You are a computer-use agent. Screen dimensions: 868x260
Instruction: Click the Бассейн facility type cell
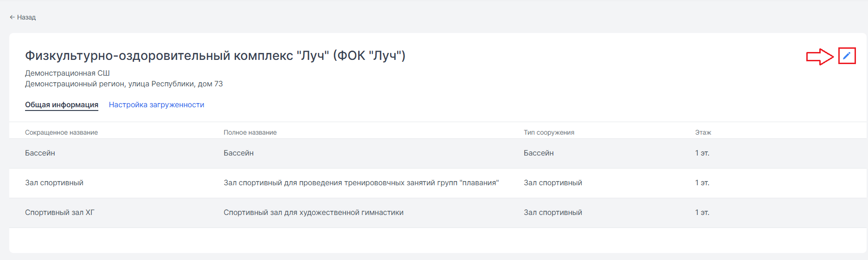point(539,153)
